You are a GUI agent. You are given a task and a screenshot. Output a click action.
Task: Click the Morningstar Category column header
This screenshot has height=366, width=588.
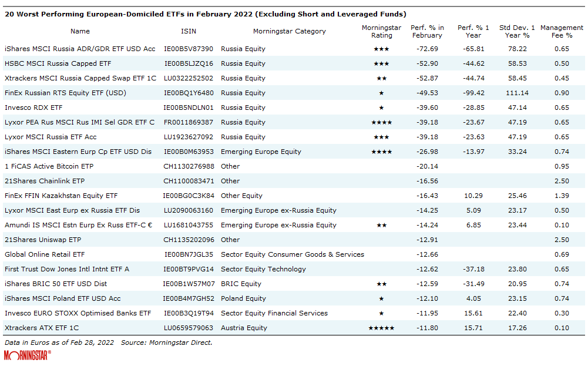(x=289, y=31)
